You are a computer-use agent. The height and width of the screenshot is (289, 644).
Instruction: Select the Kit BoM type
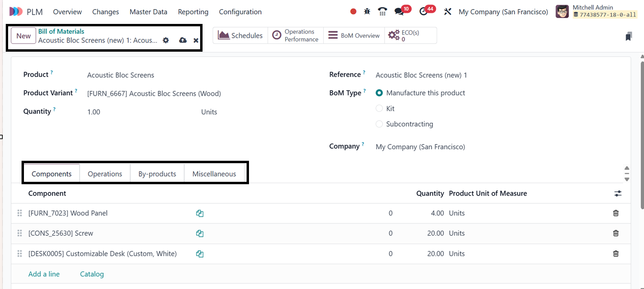pos(379,109)
